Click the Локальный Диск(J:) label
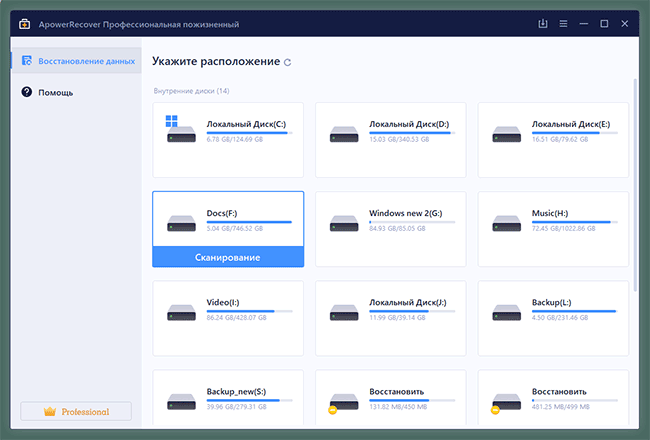The height and width of the screenshot is (440, 650). coord(408,302)
